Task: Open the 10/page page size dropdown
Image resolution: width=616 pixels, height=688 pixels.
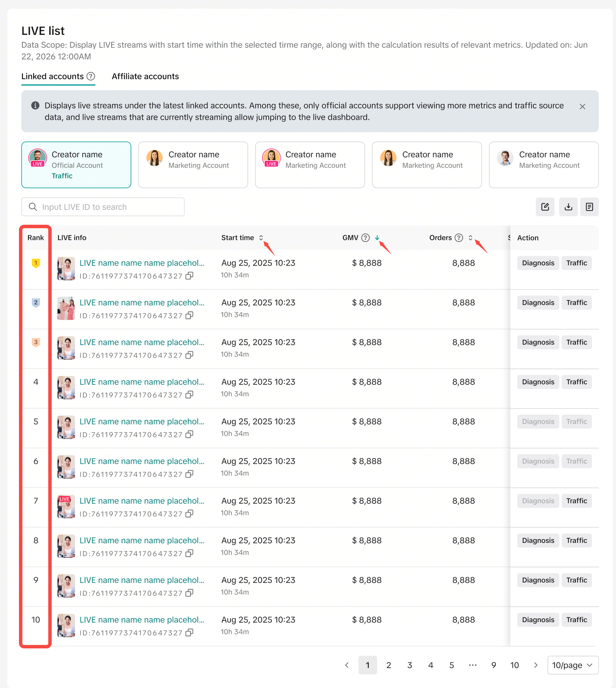Action: click(x=572, y=665)
